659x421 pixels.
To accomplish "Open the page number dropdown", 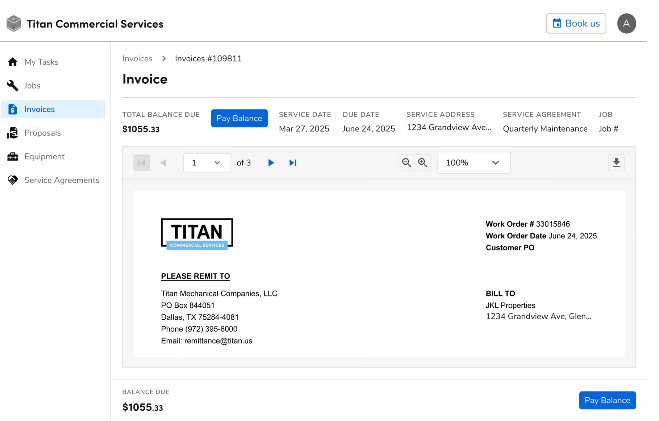I will point(207,163).
